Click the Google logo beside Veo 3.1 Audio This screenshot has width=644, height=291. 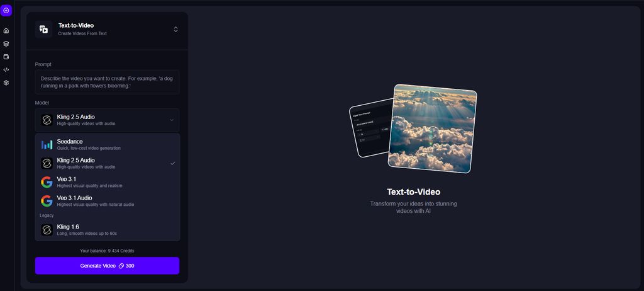(x=47, y=201)
